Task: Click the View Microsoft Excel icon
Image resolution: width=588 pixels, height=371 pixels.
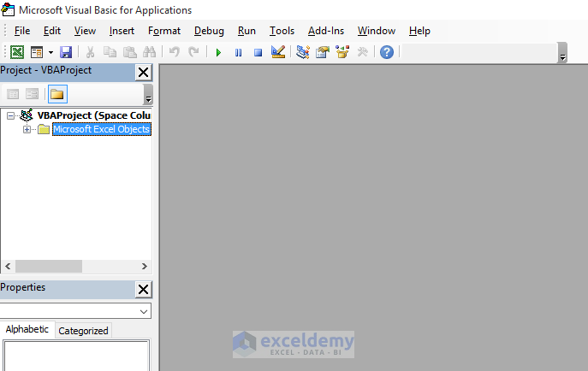Action: click(17, 52)
